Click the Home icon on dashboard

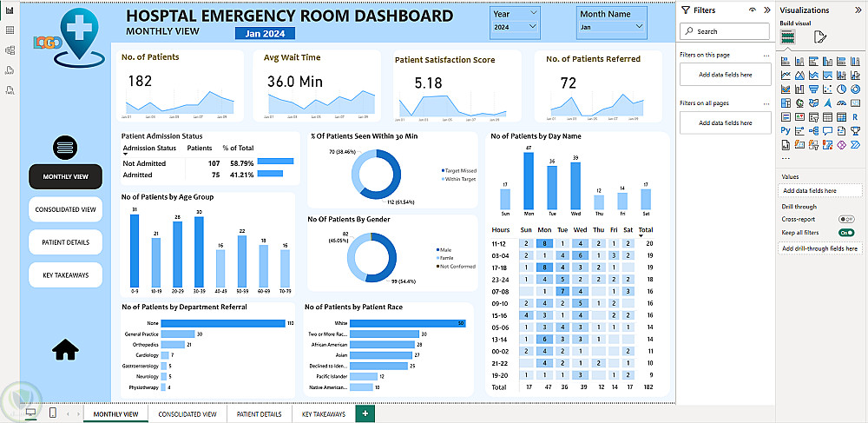65,349
